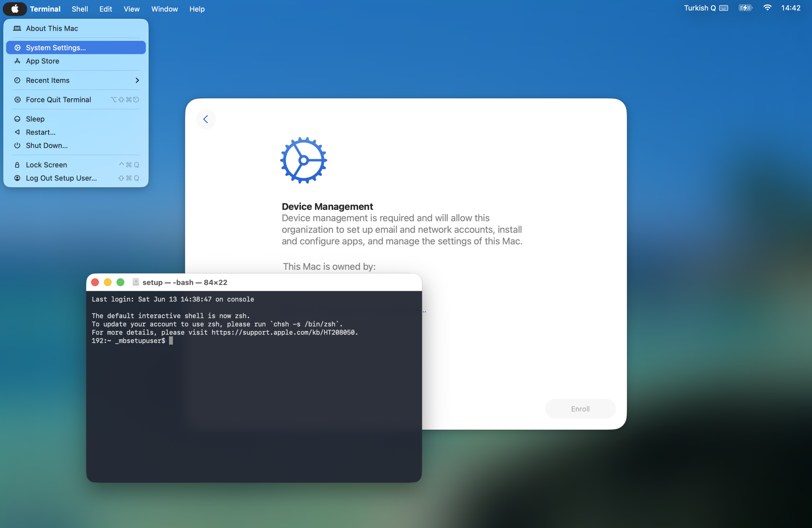Click the blue Device Management gear icon

tap(304, 160)
